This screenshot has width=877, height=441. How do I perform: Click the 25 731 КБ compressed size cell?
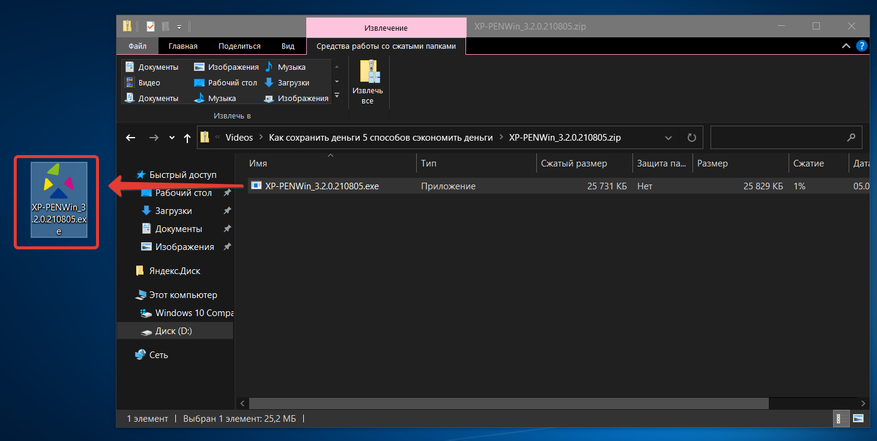(x=607, y=186)
